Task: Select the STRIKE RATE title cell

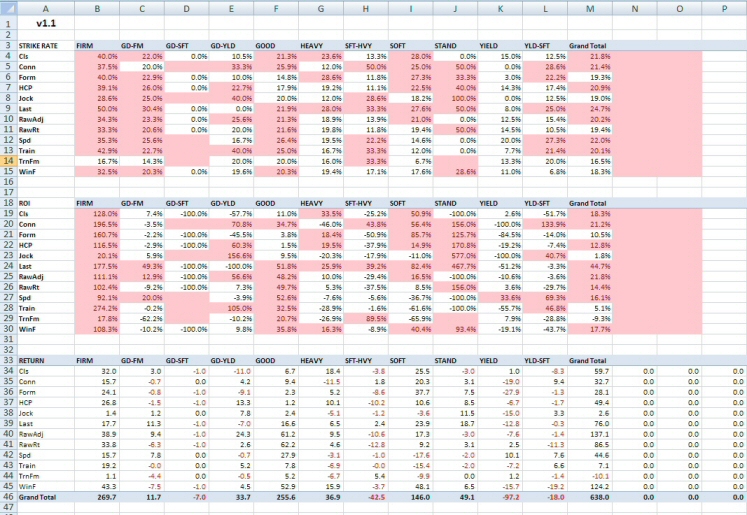Action: [40, 46]
